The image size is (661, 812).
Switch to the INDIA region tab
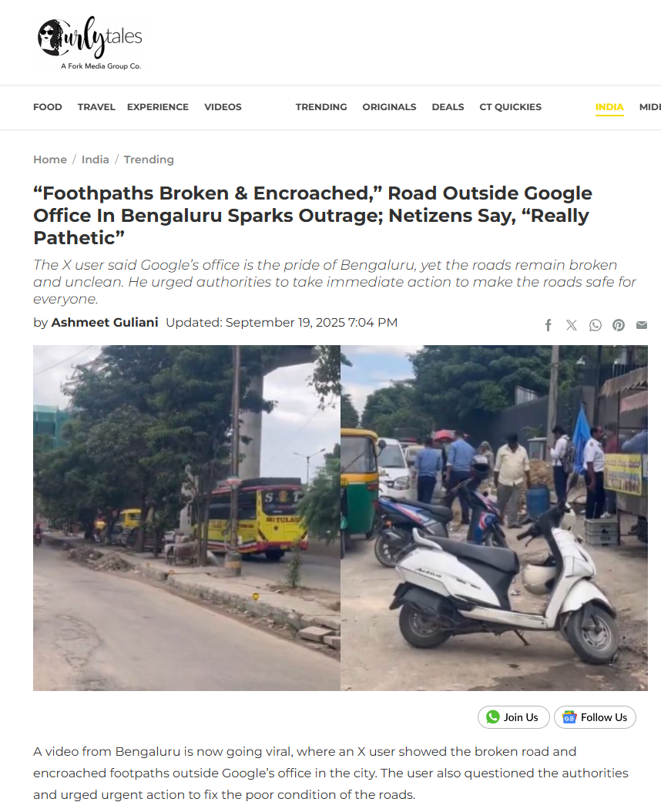609,107
